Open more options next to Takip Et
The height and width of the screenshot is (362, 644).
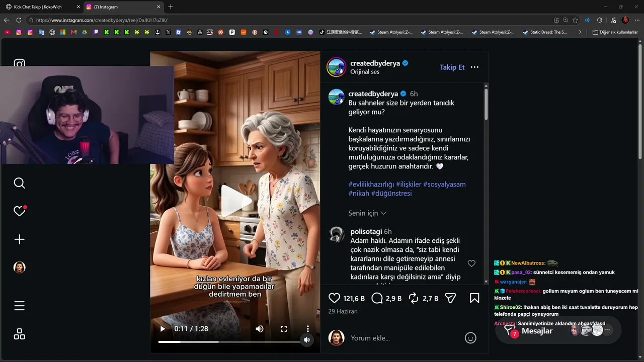[474, 67]
